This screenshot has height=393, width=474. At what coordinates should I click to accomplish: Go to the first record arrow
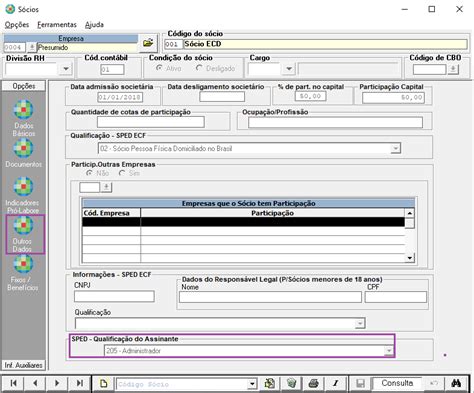(x=13, y=383)
